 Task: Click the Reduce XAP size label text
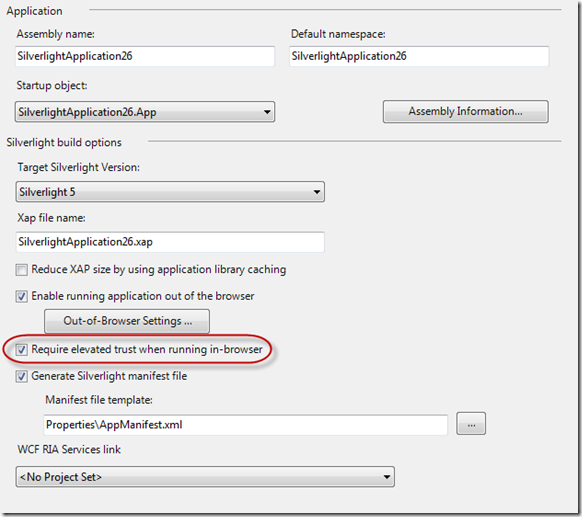tap(159, 270)
